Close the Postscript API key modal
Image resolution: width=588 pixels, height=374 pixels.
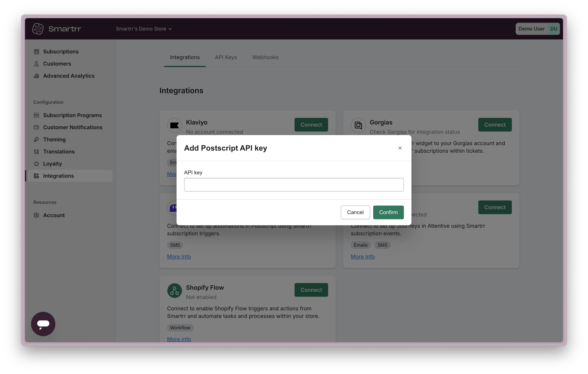(400, 148)
